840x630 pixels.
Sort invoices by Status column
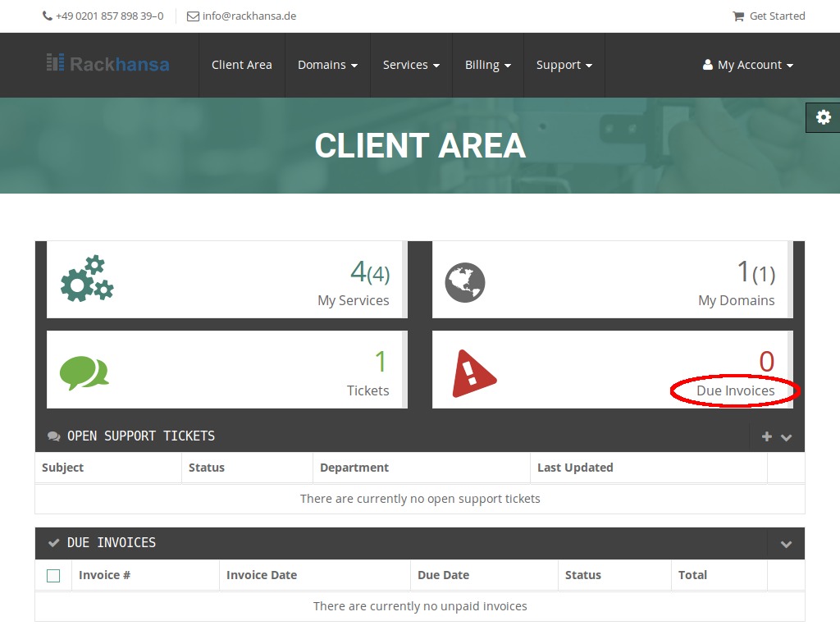pos(583,575)
